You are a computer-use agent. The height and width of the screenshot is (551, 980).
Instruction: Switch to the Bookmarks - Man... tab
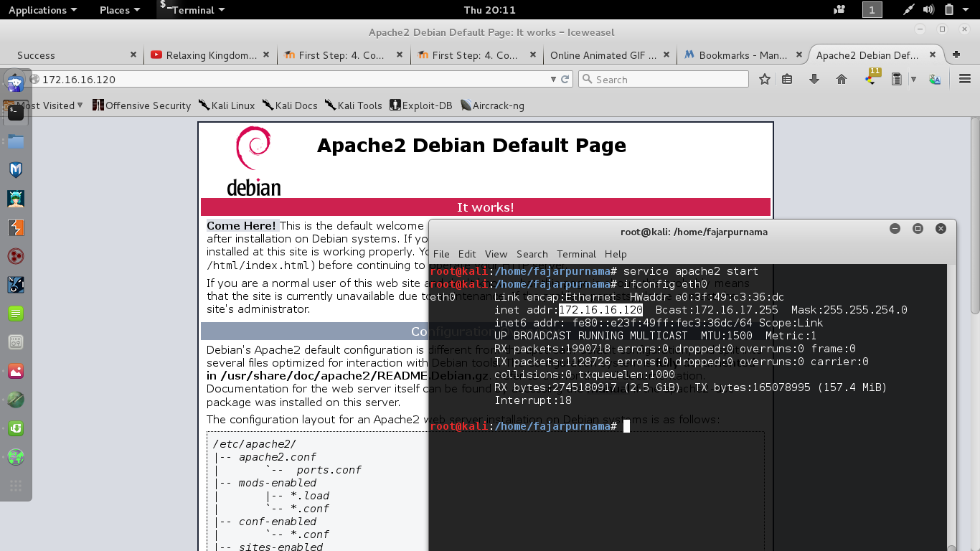coord(743,55)
